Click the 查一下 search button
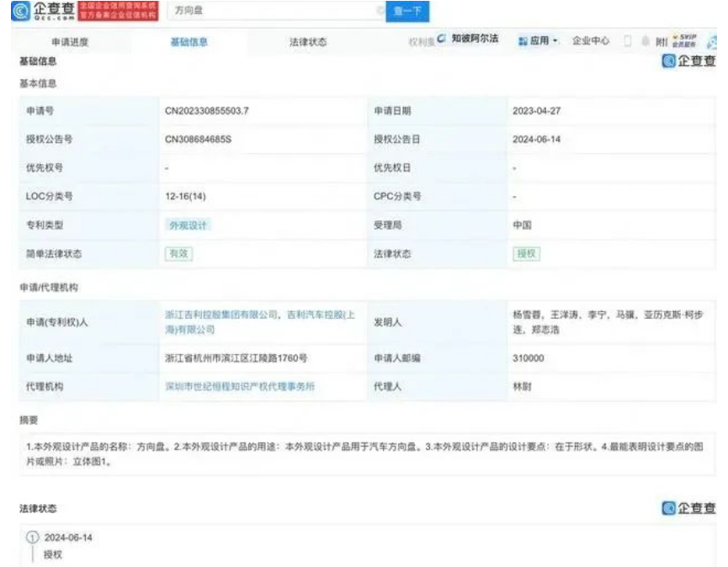 pos(407,11)
